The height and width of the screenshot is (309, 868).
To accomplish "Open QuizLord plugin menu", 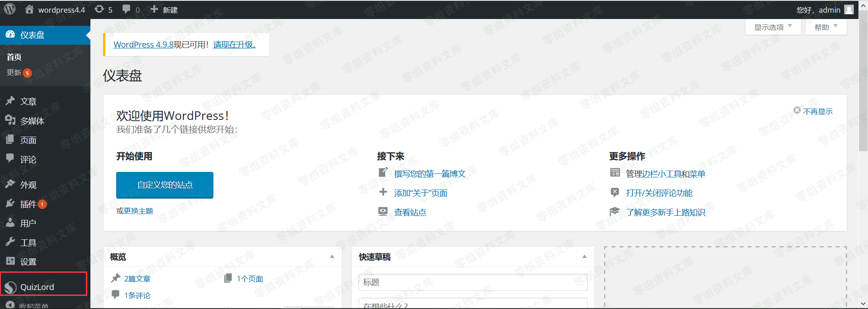I will [37, 287].
